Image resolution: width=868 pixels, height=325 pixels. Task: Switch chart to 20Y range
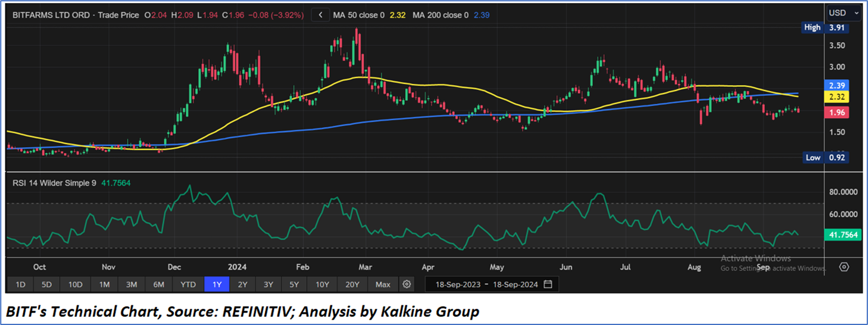point(352,285)
